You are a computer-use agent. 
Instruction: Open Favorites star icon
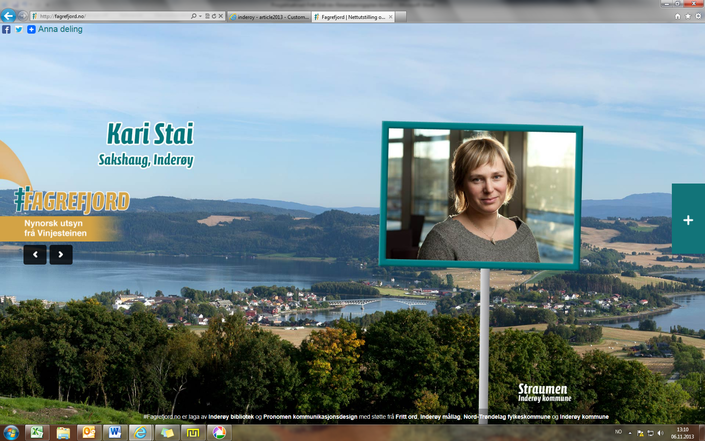click(688, 16)
